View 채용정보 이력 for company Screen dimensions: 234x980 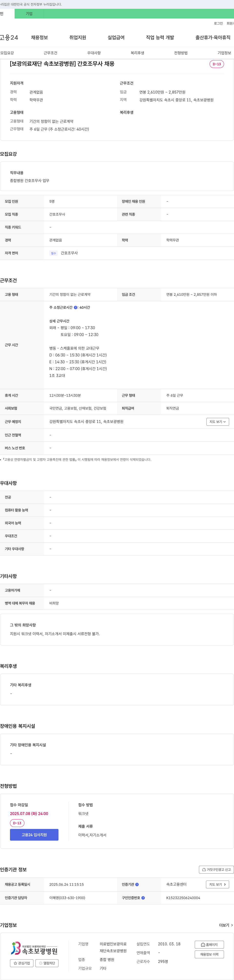point(209,954)
